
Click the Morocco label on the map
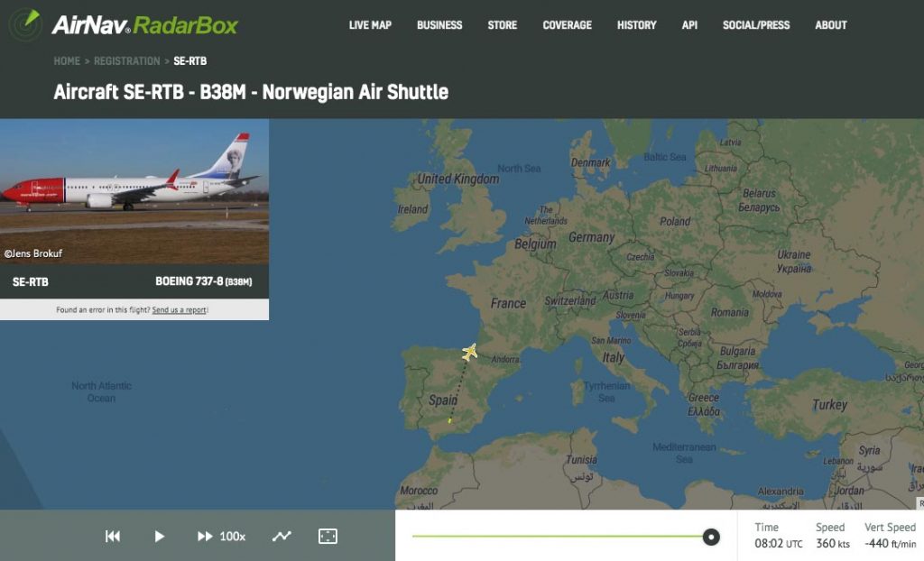coord(419,491)
